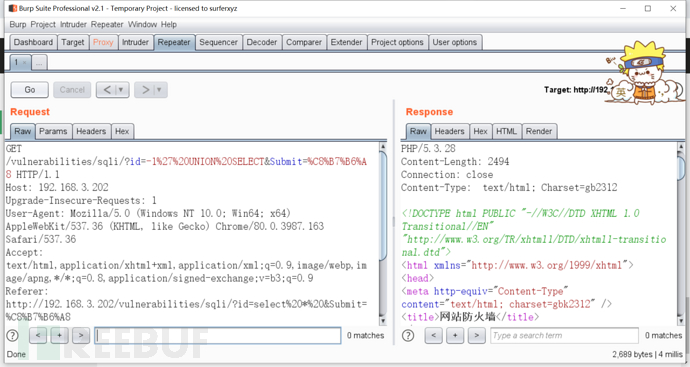Click next match arrow in request search

click(x=81, y=335)
